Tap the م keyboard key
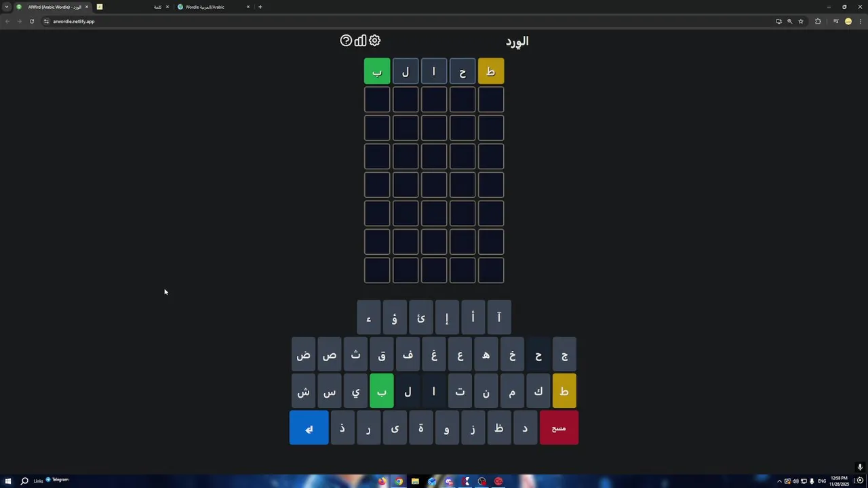The width and height of the screenshot is (868, 488). tap(512, 391)
